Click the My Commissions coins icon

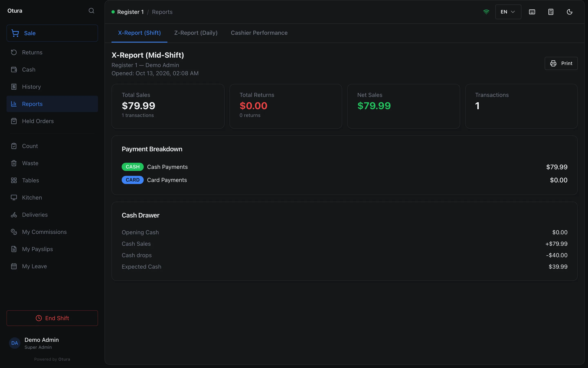[x=14, y=232]
